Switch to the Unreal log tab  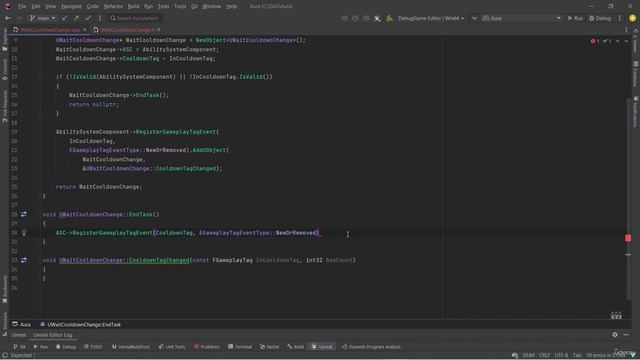tap(18, 335)
